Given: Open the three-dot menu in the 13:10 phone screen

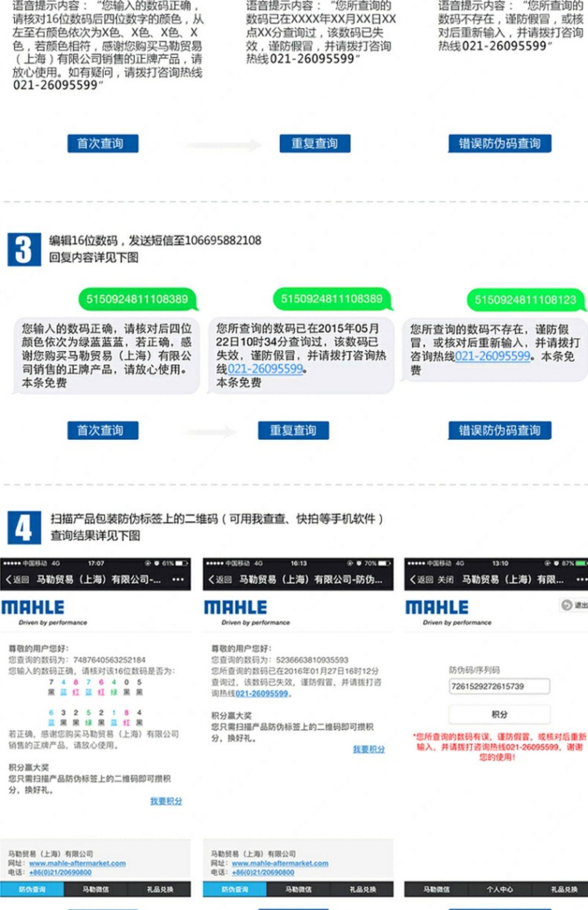Looking at the screenshot, I should [x=582, y=579].
